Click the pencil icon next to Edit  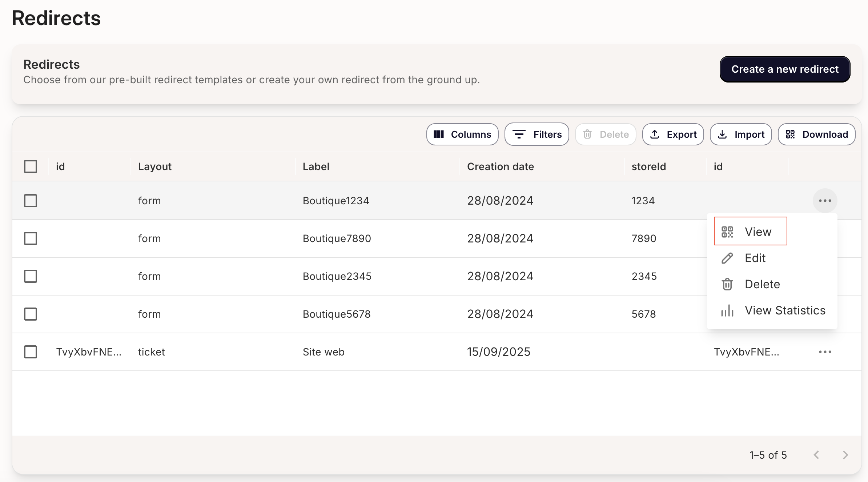pos(727,258)
